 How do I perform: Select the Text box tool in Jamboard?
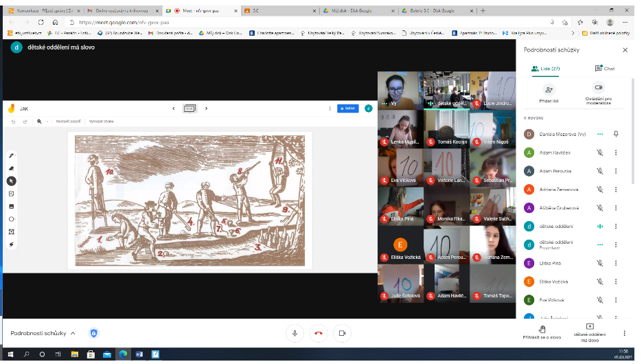click(12, 231)
